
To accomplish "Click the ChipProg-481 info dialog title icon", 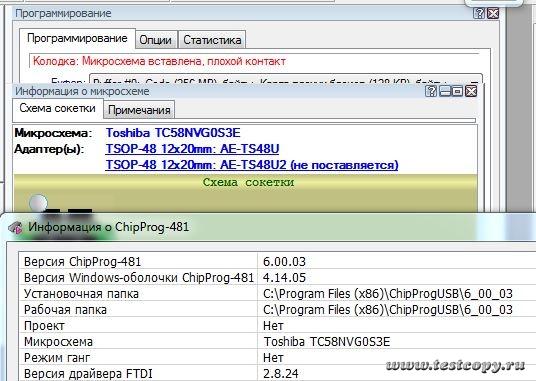I will (15, 228).
